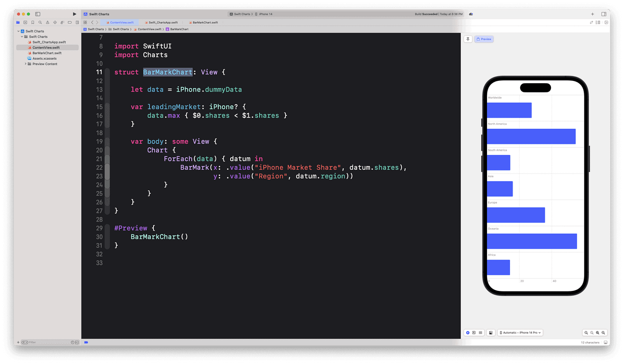Viewport: 624px width, 364px height.
Task: Open the variants mode in preview controls
Action: pos(480,332)
